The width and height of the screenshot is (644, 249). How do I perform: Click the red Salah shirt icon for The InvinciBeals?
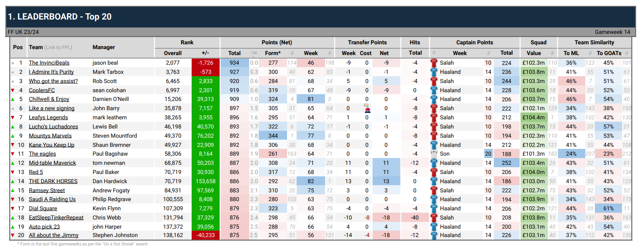[x=434, y=63]
